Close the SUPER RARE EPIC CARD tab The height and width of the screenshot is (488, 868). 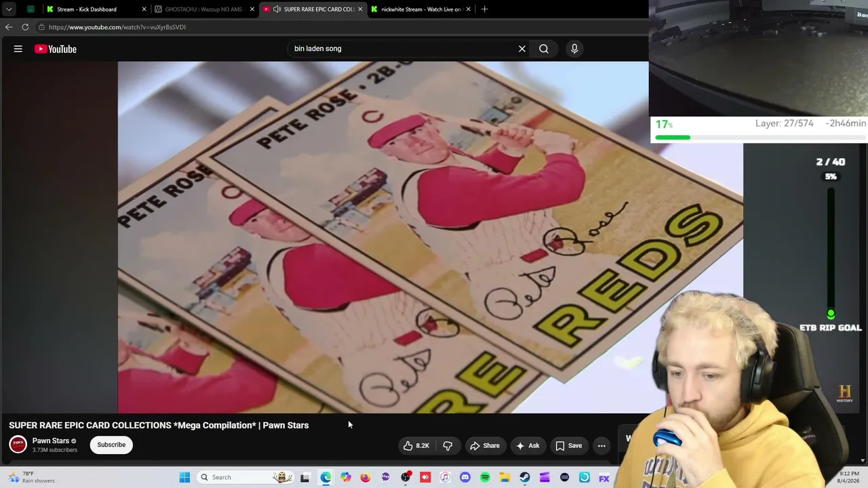[x=360, y=9]
